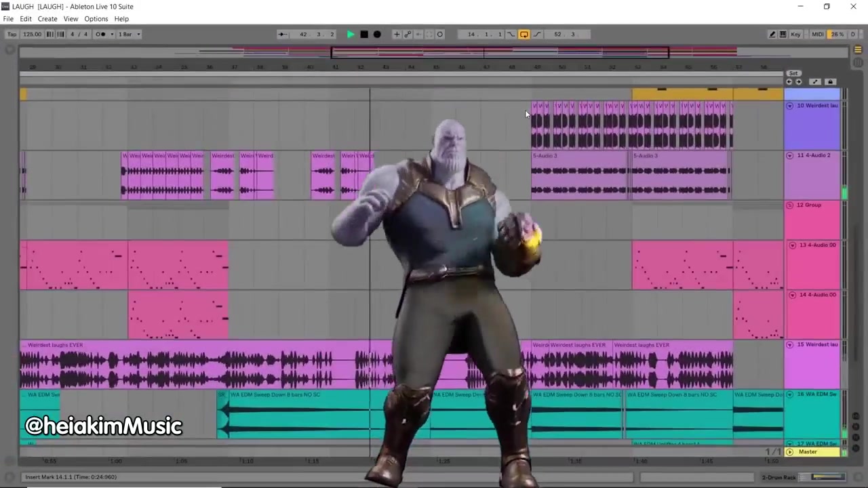This screenshot has height=488, width=868.
Task: Toggle Automation Arm button
Action: coord(408,35)
